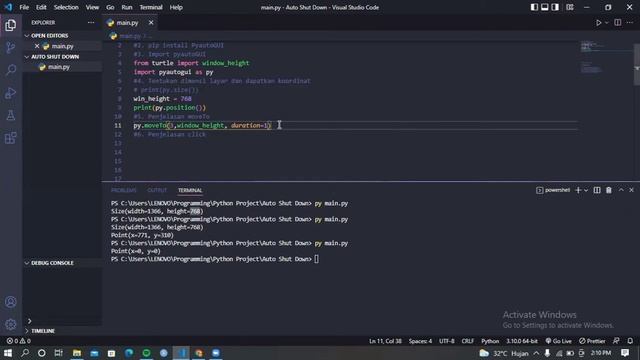Click the editor vertical scrollbar
640x360 pixels.
(637, 63)
